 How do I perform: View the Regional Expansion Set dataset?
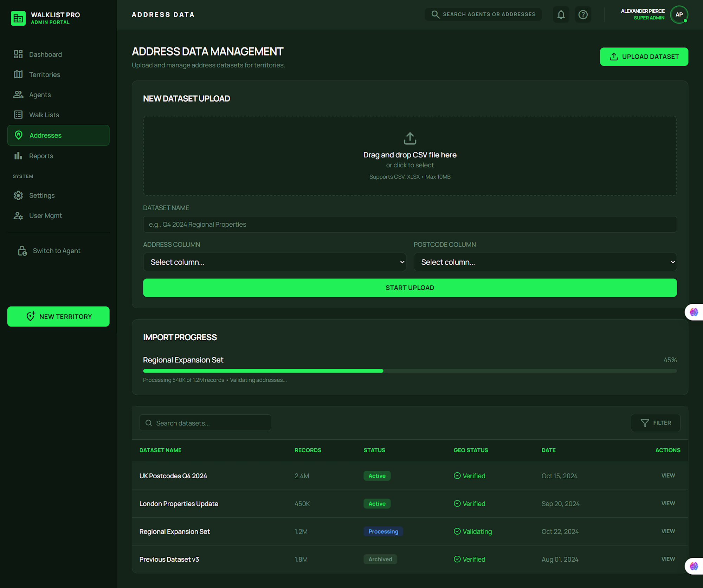[x=668, y=531]
